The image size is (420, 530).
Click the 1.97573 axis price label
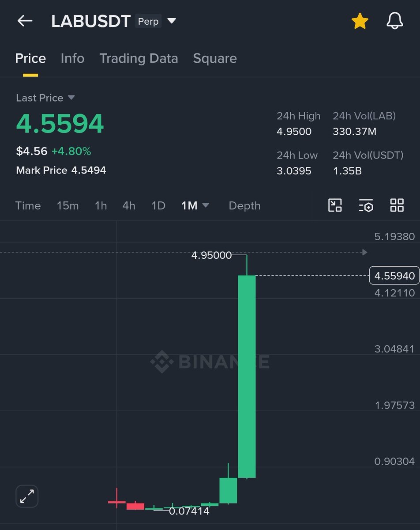394,405
